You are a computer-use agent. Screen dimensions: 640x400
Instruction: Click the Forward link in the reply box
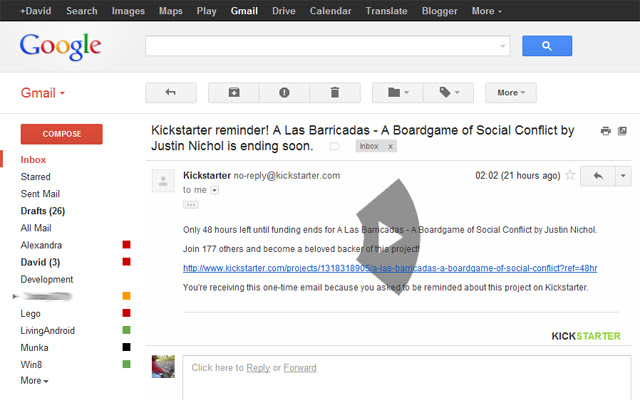coord(300,368)
